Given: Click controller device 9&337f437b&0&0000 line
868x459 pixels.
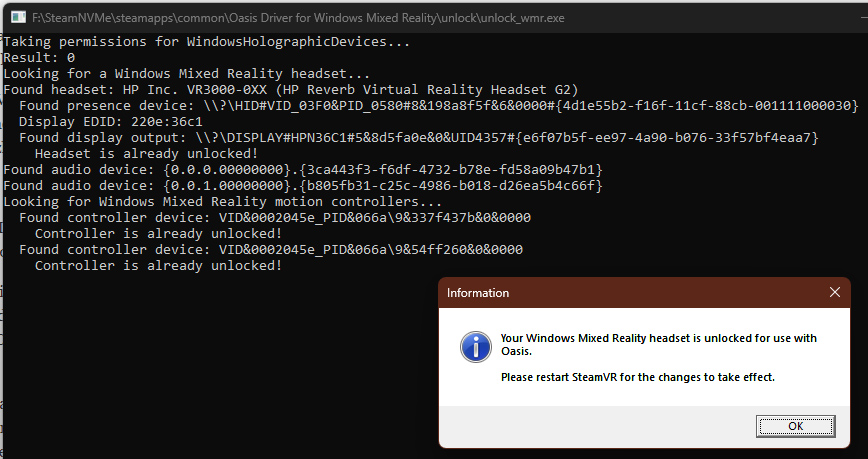Looking at the screenshot, I should click(275, 218).
